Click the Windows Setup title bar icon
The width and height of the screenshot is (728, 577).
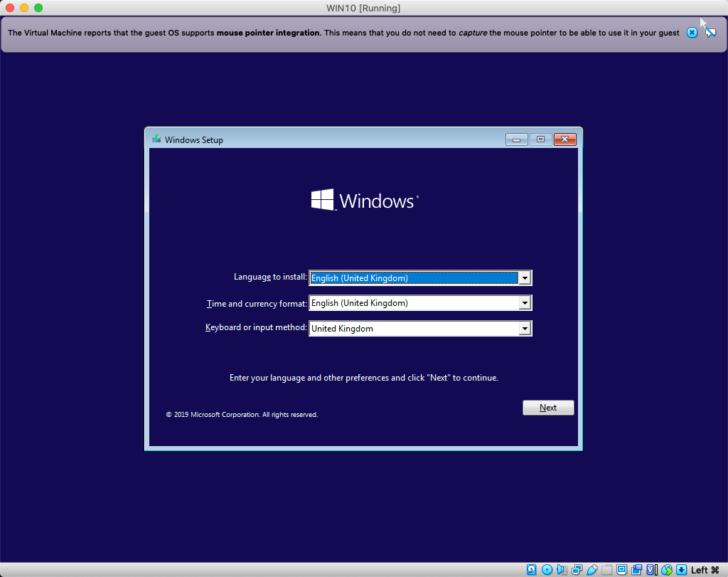click(x=156, y=139)
